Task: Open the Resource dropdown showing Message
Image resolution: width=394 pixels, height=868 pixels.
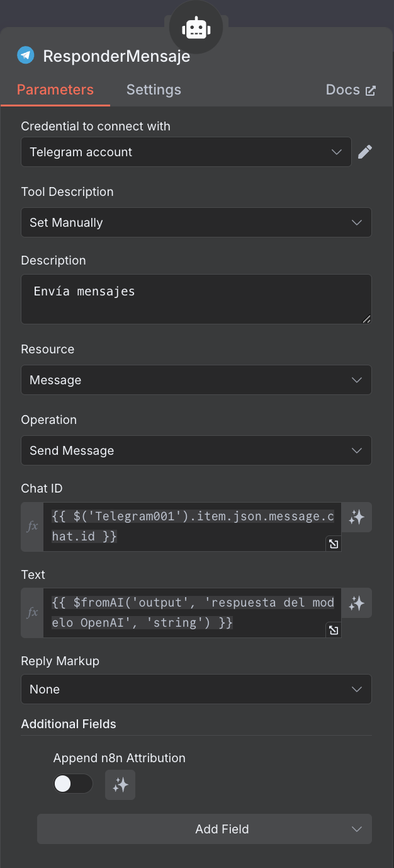Action: point(196,380)
